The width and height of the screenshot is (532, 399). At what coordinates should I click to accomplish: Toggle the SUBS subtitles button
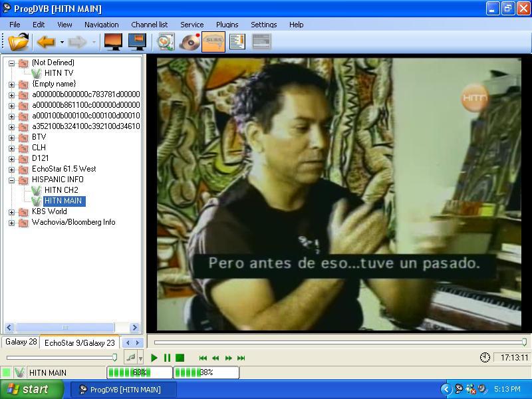[x=213, y=42]
